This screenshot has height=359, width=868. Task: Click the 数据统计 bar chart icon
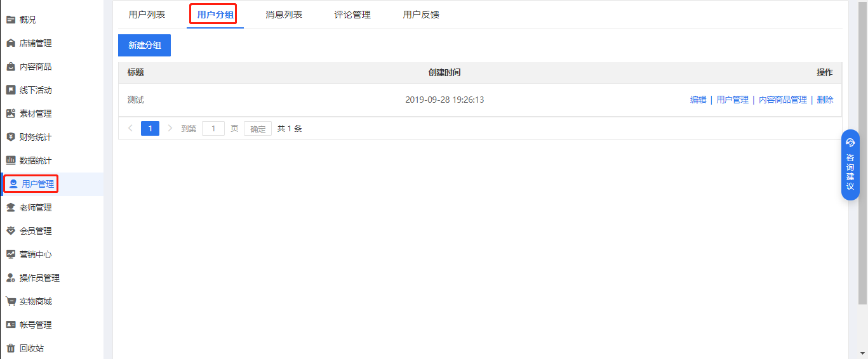(11, 160)
